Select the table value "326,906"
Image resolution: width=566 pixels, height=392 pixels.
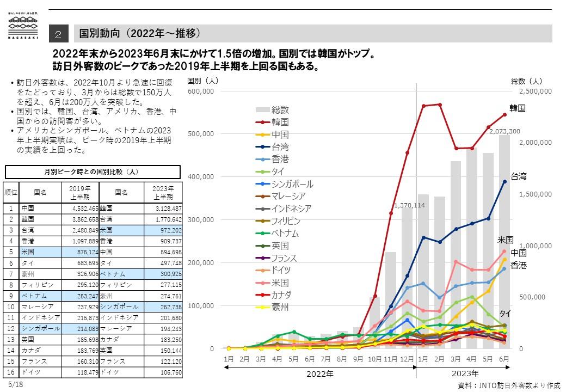point(88,274)
